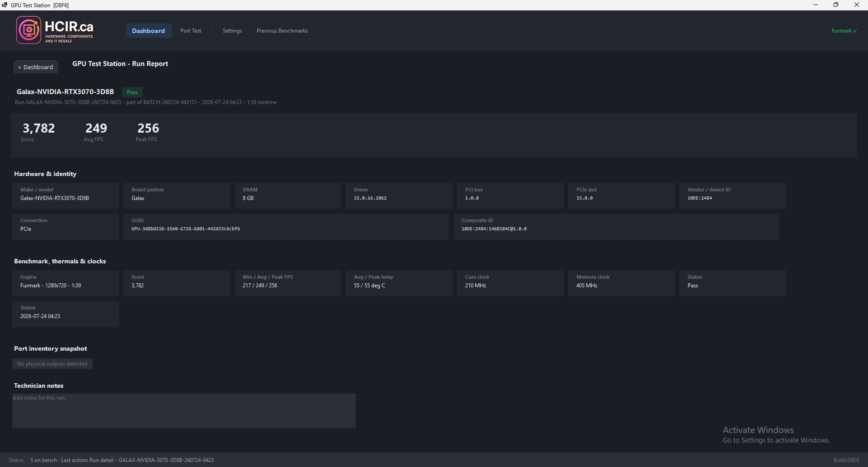This screenshot has height=467, width=868.
Task: Click the PCIe slot 33.0.0 value
Action: coord(585,198)
